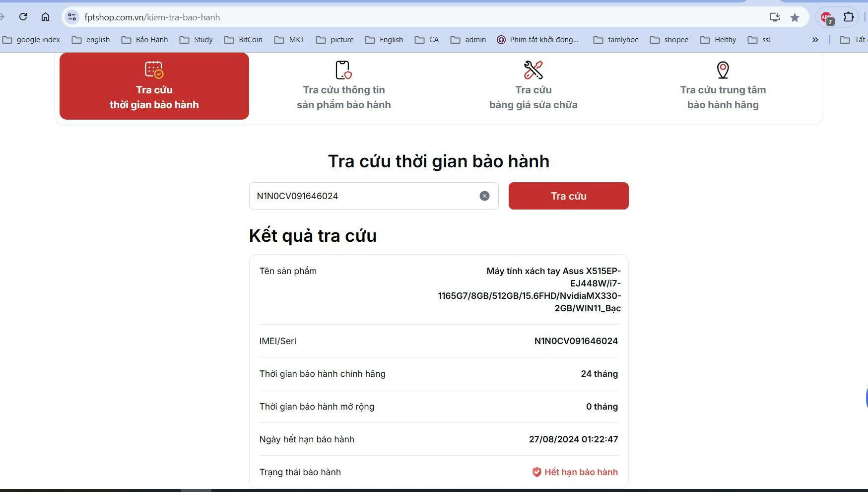
Task: Open the MKT bookmark folder
Action: tap(289, 40)
